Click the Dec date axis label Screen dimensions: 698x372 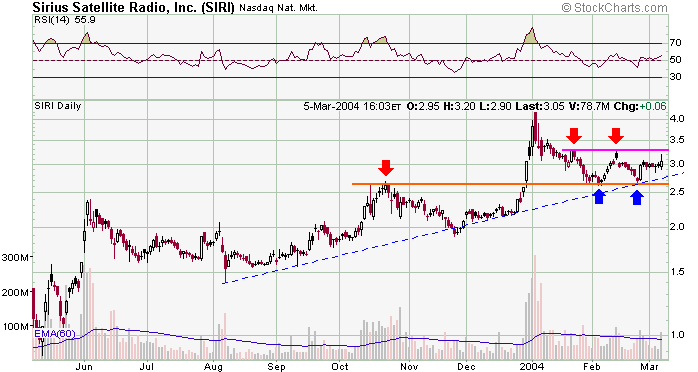pyautogui.click(x=466, y=367)
